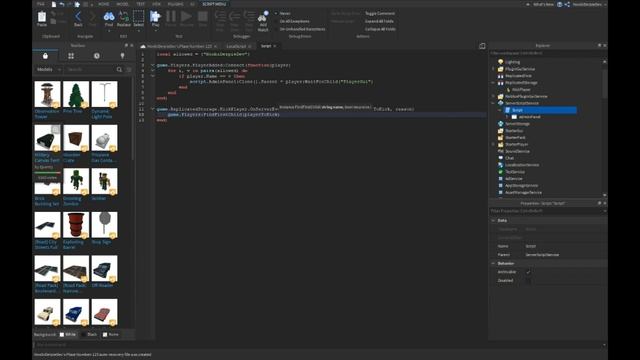The width and height of the screenshot is (640, 360).
Task: Click the Paste icon in Clipboard group
Action: point(42,17)
